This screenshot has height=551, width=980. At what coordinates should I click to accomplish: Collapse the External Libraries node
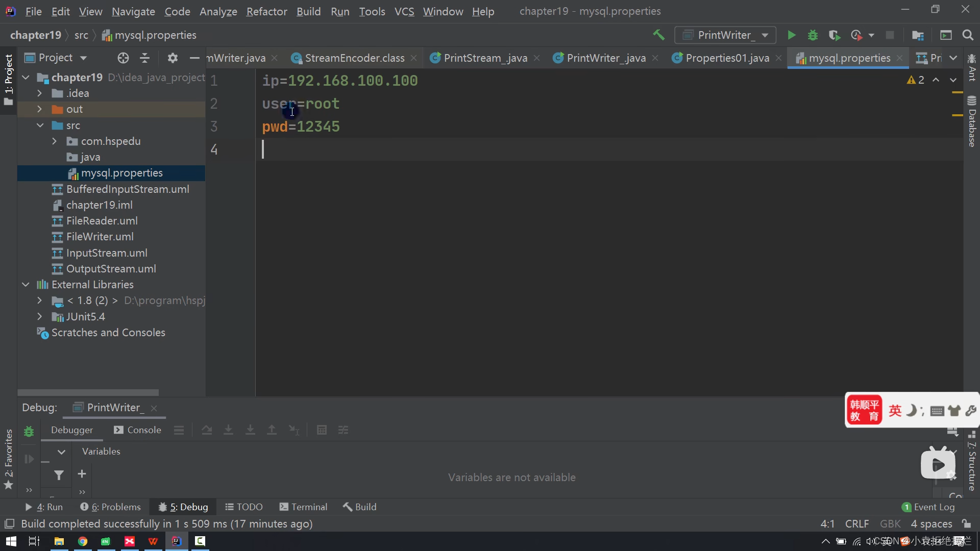26,285
